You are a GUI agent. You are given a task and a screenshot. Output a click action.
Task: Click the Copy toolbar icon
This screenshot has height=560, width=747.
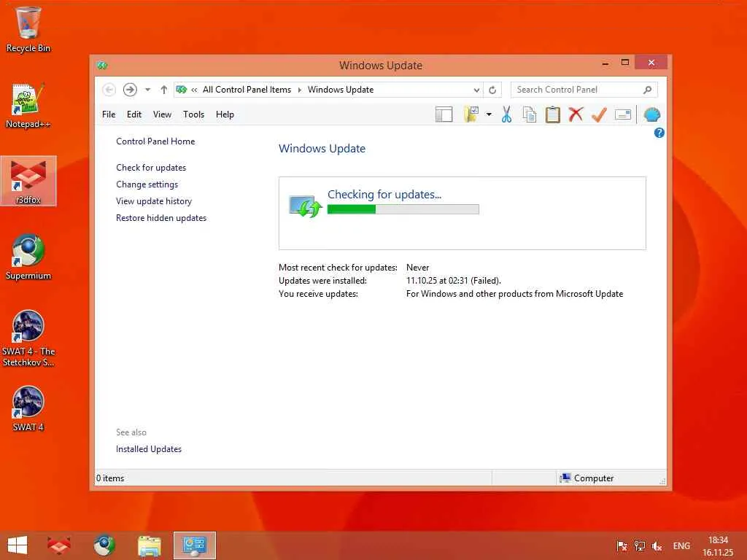click(x=530, y=114)
